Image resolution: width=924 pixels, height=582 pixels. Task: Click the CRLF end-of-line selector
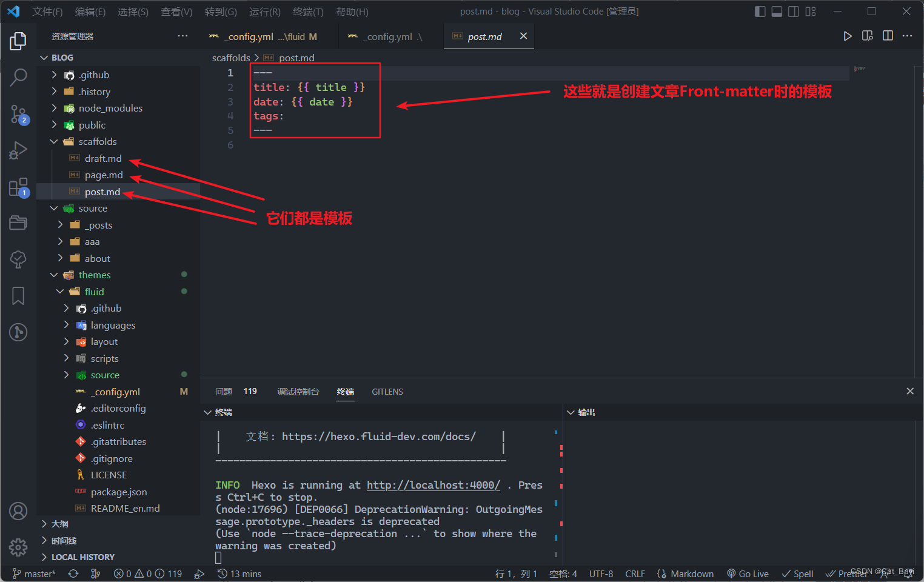tap(635, 574)
